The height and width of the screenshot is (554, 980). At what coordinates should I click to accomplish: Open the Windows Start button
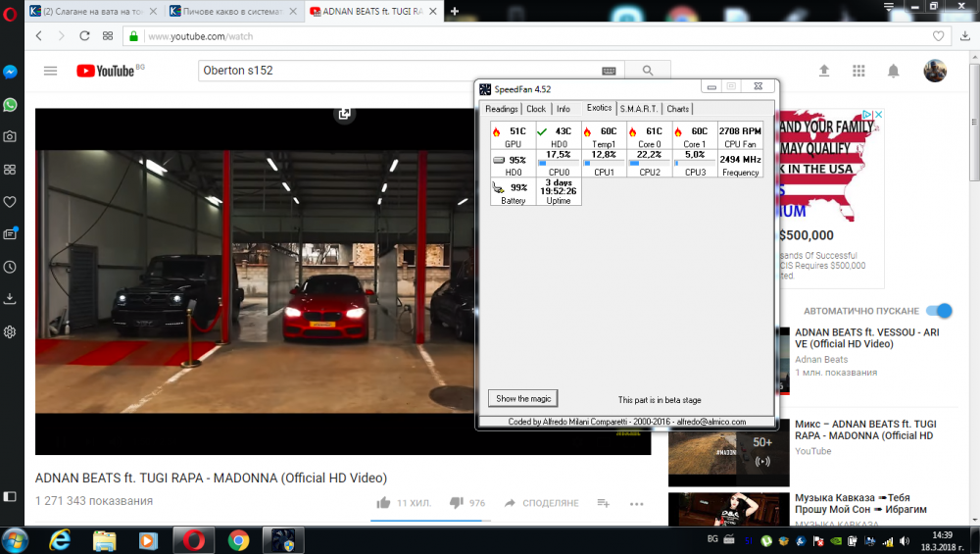(x=15, y=540)
